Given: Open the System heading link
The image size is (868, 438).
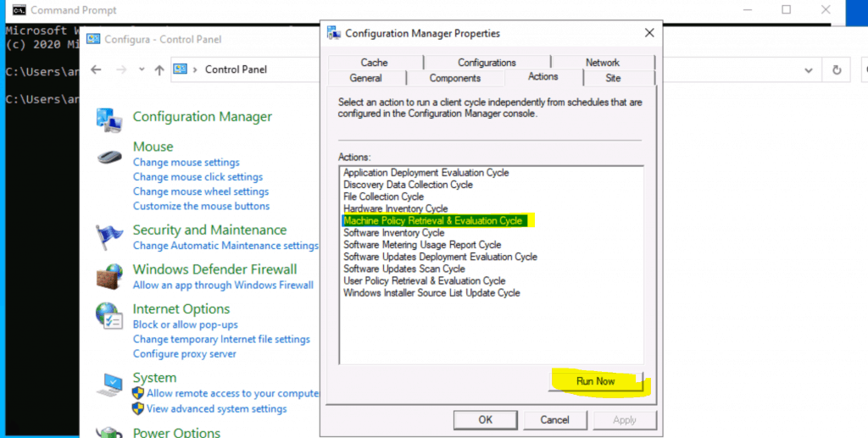Looking at the screenshot, I should (x=154, y=378).
